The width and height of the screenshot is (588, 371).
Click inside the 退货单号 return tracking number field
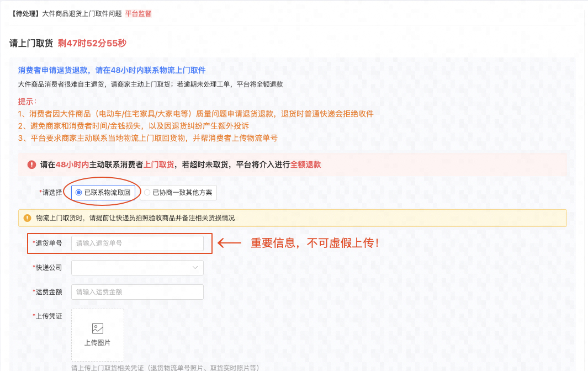(x=137, y=243)
